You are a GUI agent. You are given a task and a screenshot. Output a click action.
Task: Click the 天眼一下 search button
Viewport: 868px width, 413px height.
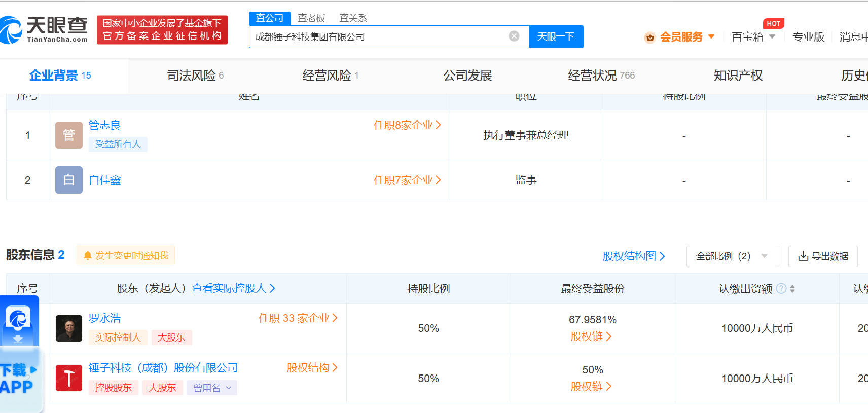[x=556, y=36]
